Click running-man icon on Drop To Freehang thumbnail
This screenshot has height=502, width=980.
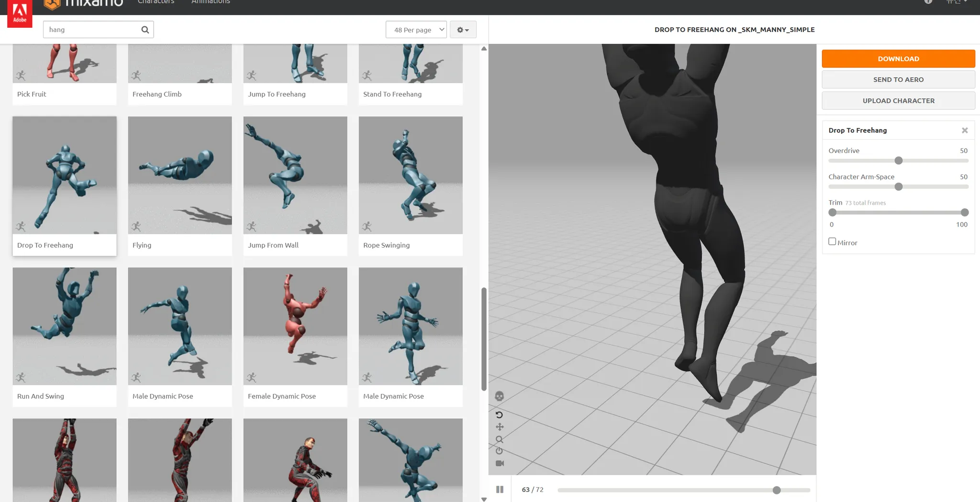21,226
